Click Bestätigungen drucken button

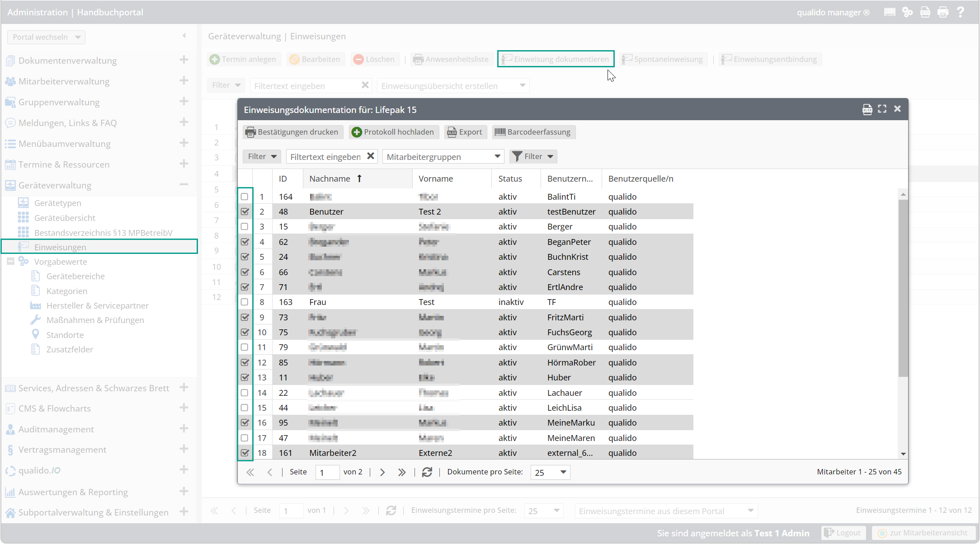coord(292,132)
